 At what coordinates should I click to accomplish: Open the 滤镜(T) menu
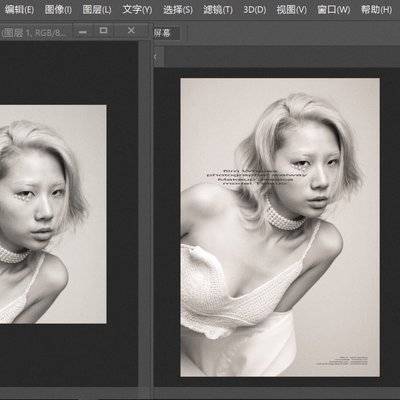coord(218,9)
